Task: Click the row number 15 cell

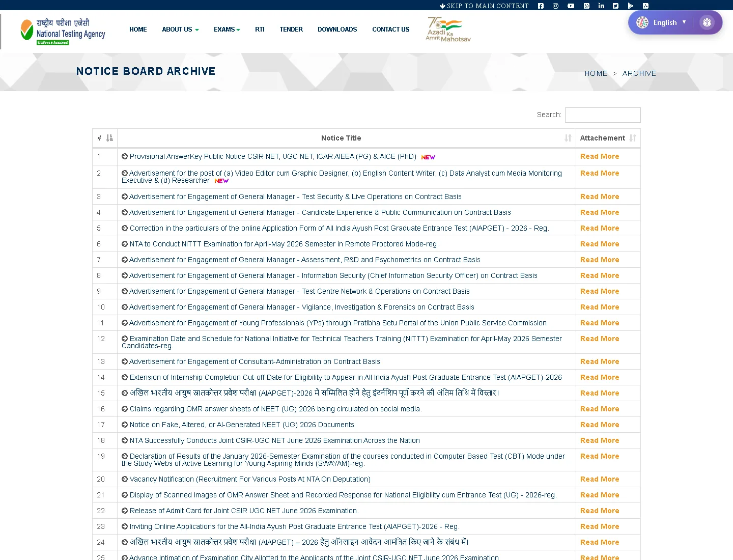Action: (105, 394)
